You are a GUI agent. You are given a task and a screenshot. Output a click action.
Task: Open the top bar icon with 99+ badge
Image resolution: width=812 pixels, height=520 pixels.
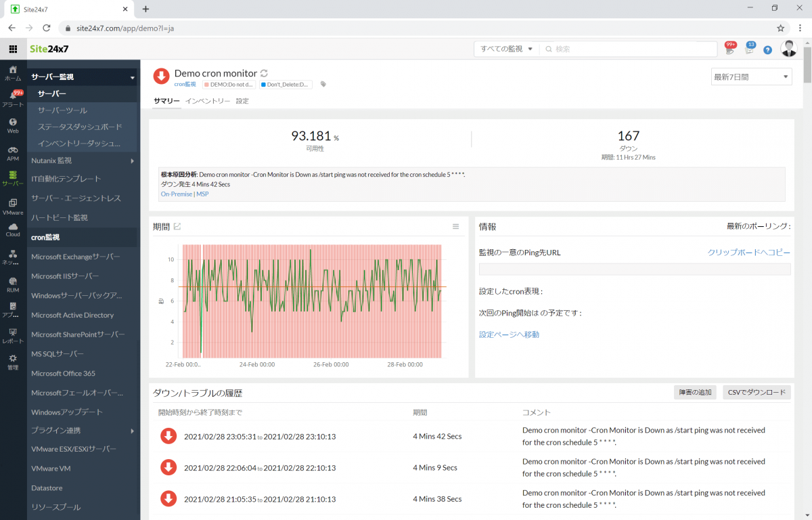pos(729,49)
